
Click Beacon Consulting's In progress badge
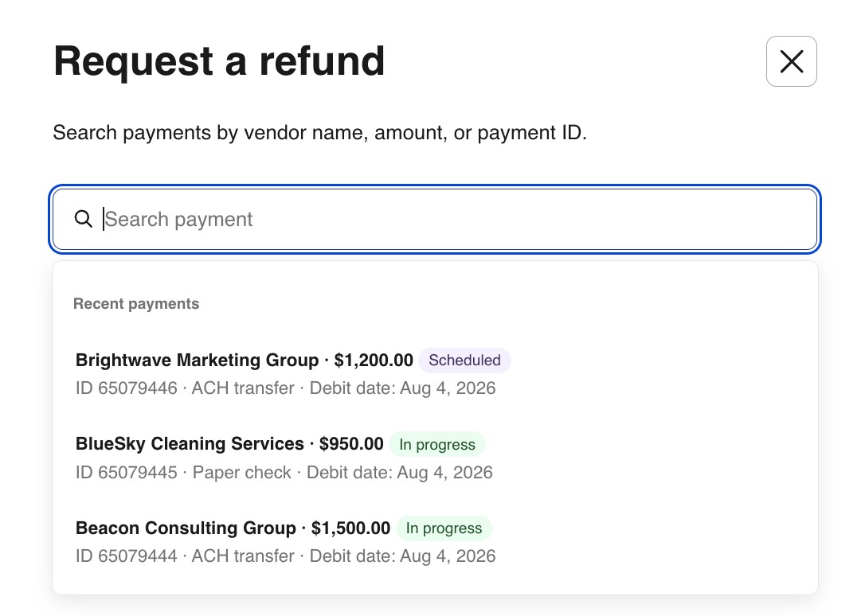tap(444, 528)
